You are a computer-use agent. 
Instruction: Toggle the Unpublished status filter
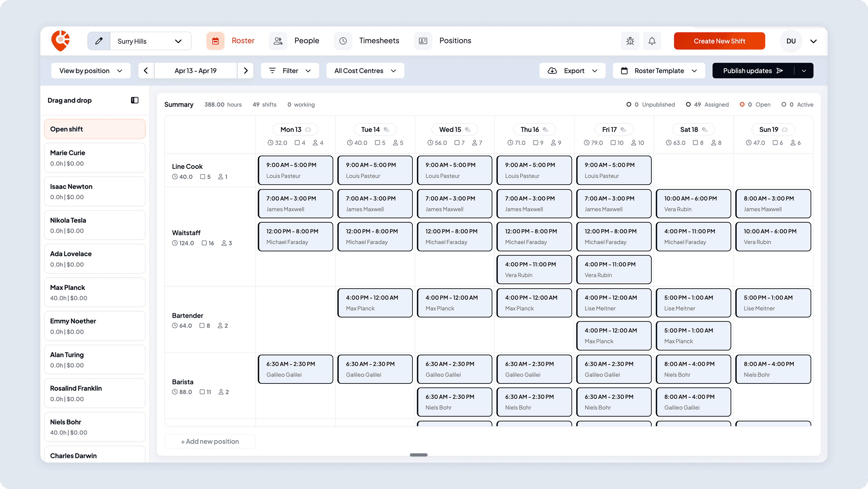point(651,105)
